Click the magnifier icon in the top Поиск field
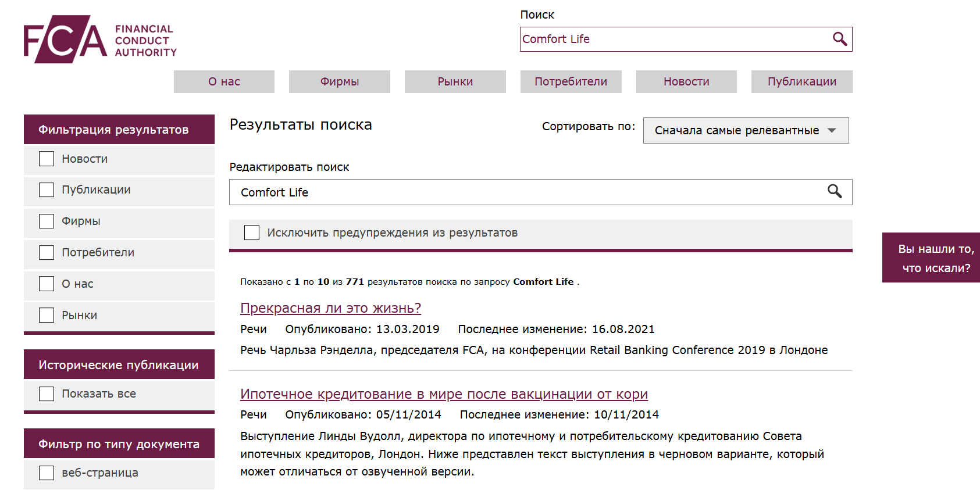Screen dimensions: 980x490 click(x=839, y=39)
